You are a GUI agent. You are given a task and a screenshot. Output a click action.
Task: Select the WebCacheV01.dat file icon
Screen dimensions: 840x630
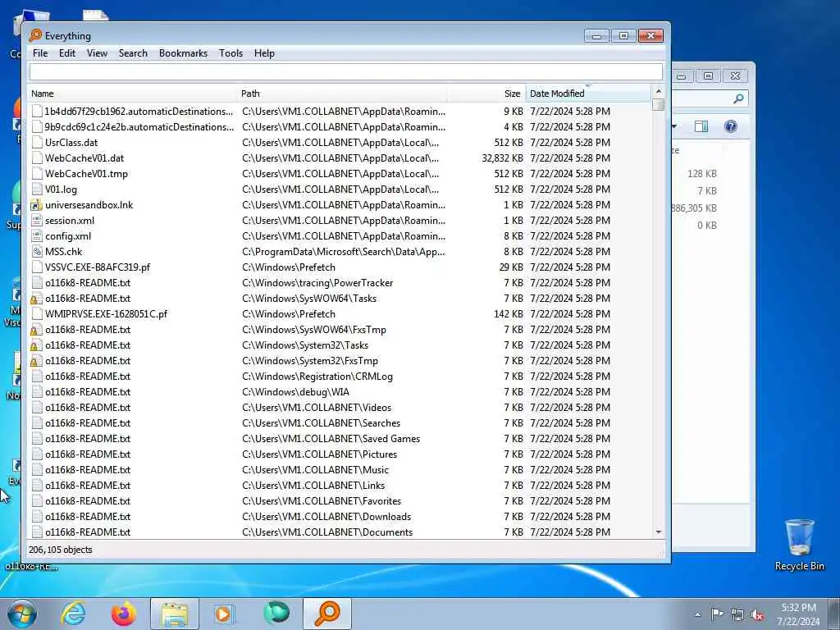click(x=36, y=158)
